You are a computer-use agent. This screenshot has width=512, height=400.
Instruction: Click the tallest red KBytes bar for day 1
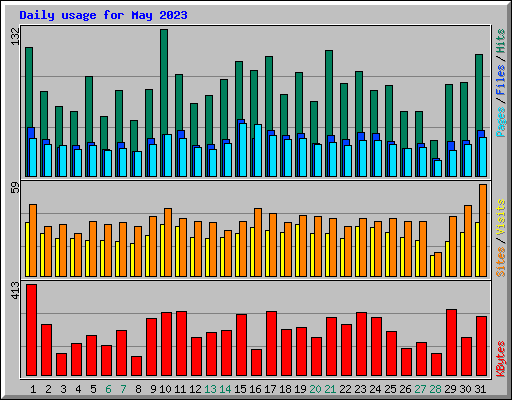point(31,330)
